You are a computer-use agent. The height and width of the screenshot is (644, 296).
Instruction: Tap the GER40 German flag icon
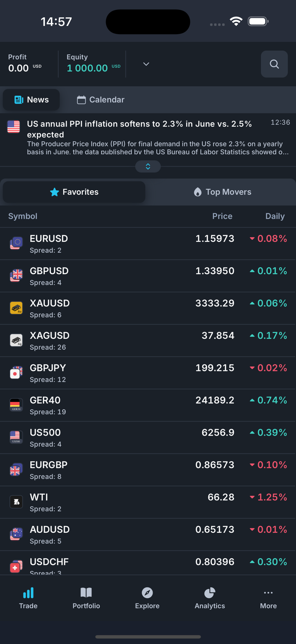click(x=16, y=405)
